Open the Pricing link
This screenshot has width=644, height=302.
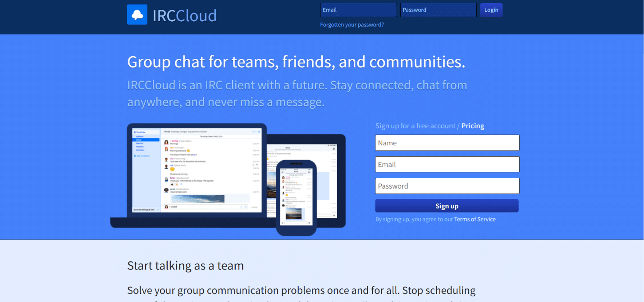473,126
